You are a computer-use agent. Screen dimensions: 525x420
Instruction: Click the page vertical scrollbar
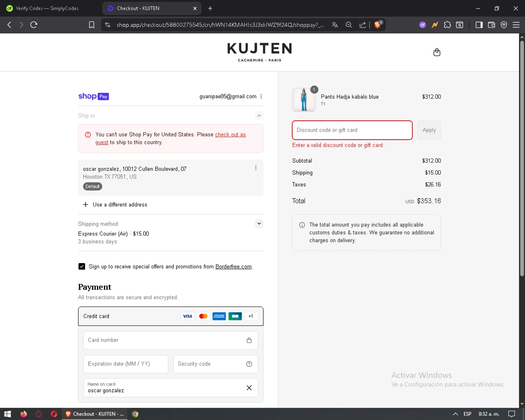point(522,159)
